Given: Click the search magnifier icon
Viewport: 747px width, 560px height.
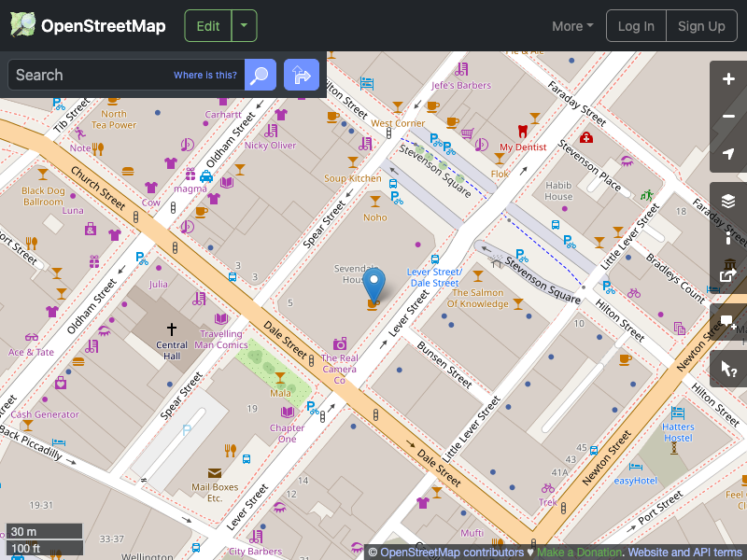Looking at the screenshot, I should point(260,75).
